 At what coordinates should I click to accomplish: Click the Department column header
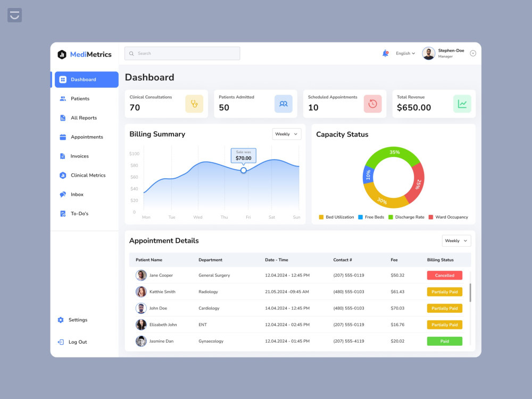210,260
